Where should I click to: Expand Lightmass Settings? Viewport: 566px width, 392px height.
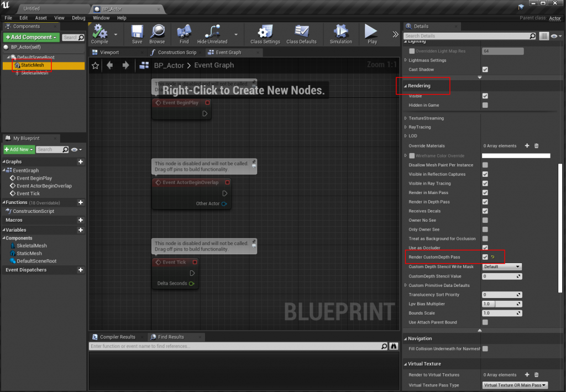point(406,60)
